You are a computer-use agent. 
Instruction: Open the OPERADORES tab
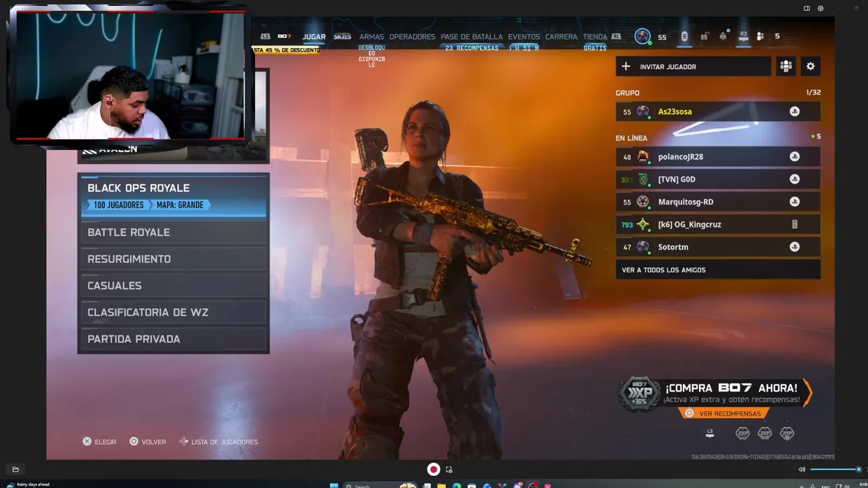coord(412,37)
